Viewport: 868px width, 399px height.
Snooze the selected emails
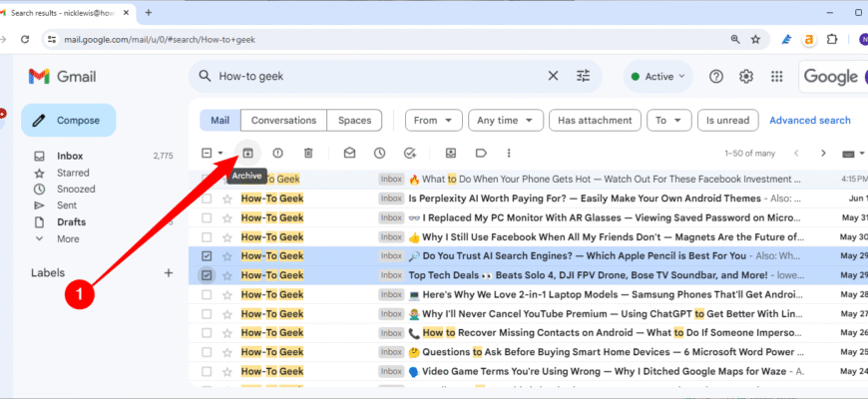pos(379,154)
